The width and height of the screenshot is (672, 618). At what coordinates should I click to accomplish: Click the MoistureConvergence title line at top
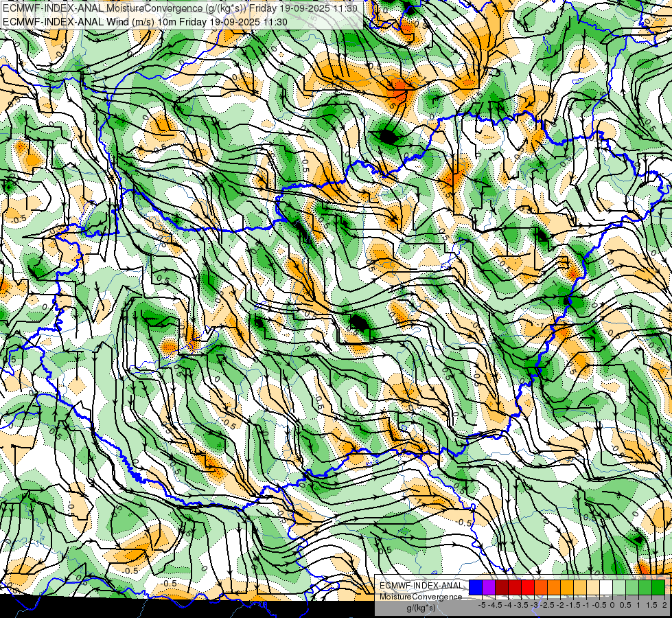click(181, 8)
